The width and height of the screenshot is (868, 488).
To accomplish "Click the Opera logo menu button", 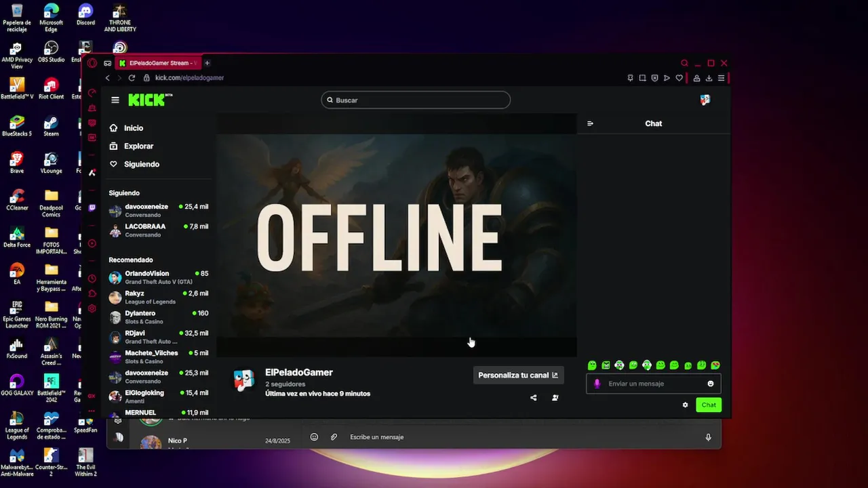I will [92, 63].
